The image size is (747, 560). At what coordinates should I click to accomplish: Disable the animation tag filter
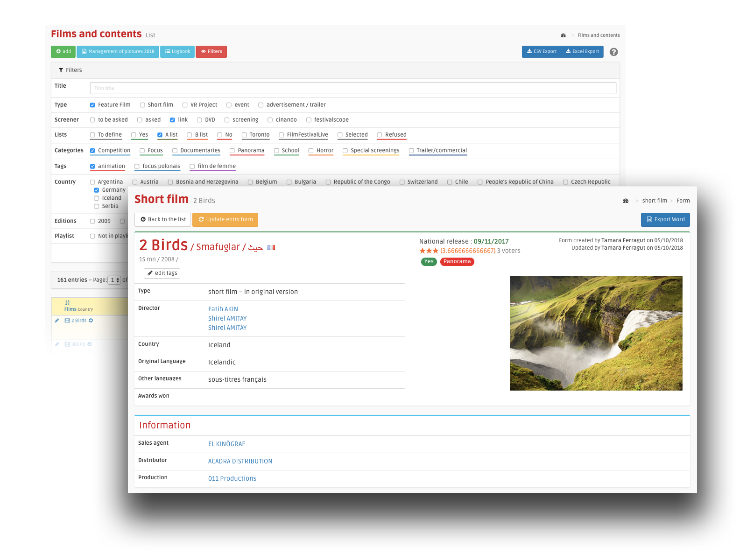click(92, 166)
